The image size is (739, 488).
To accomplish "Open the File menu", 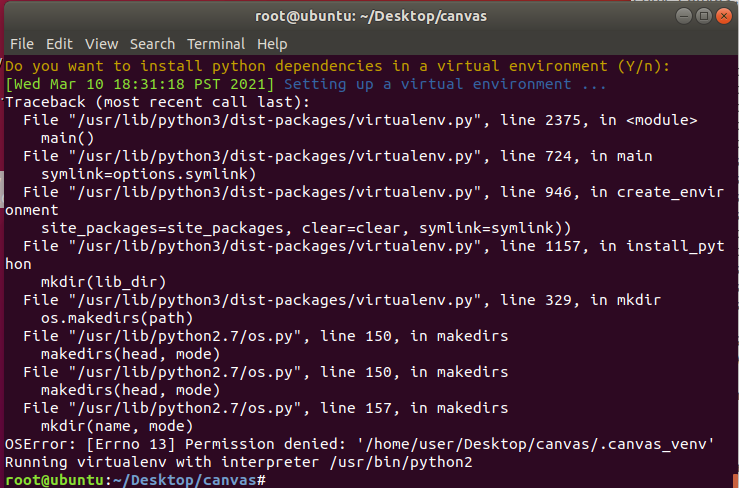I will pyautogui.click(x=21, y=44).
